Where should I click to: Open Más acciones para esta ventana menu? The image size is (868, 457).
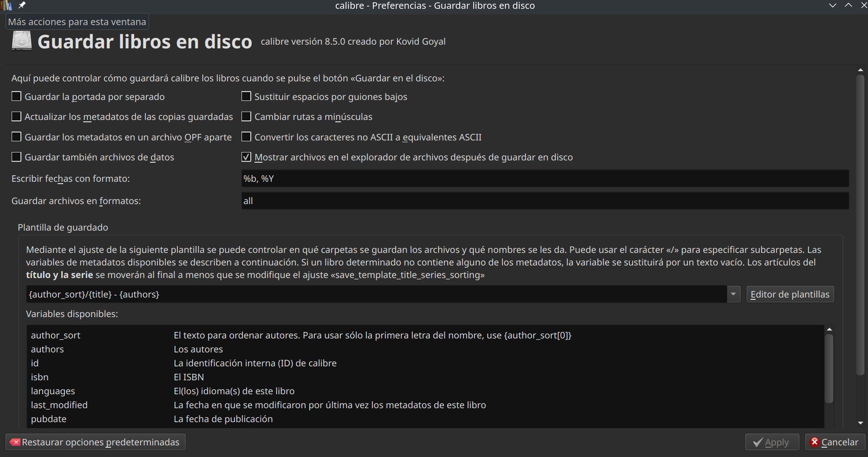pyautogui.click(x=77, y=22)
